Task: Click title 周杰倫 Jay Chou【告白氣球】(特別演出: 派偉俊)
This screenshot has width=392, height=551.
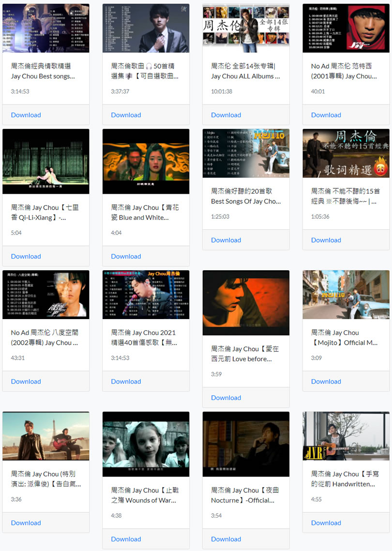Action: 46,478
